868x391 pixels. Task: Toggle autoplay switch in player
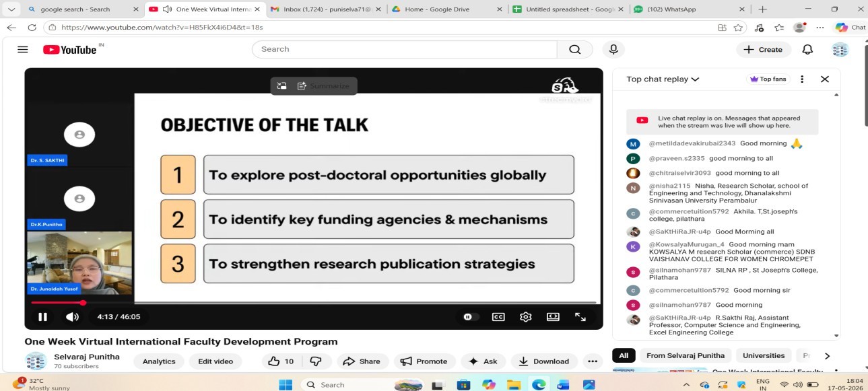[x=470, y=317]
